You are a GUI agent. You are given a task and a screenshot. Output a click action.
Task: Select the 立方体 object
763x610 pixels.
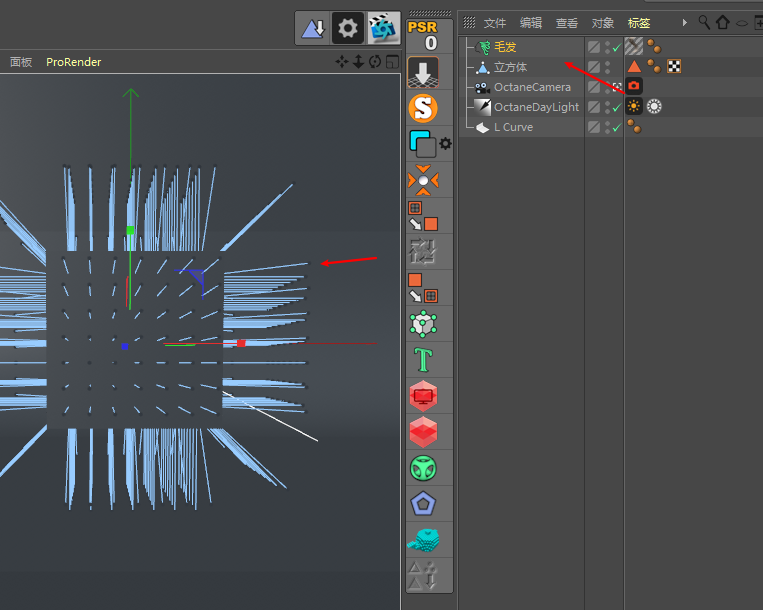[510, 67]
